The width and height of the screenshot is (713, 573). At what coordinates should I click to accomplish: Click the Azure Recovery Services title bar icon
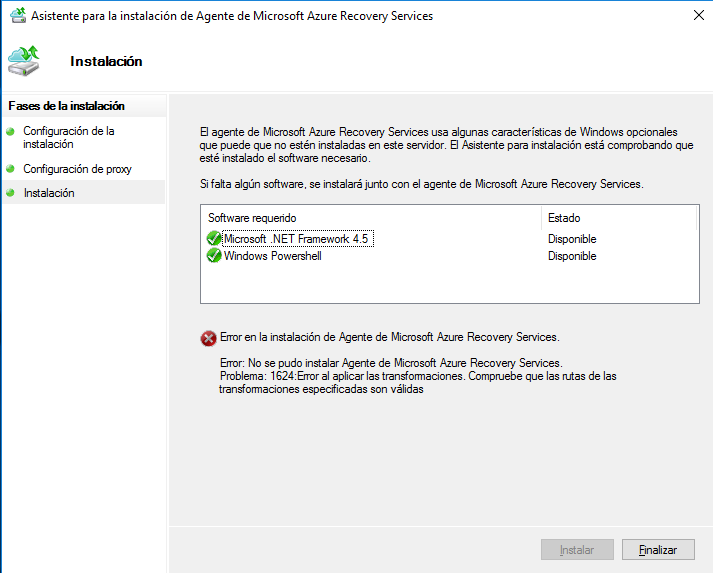18,15
